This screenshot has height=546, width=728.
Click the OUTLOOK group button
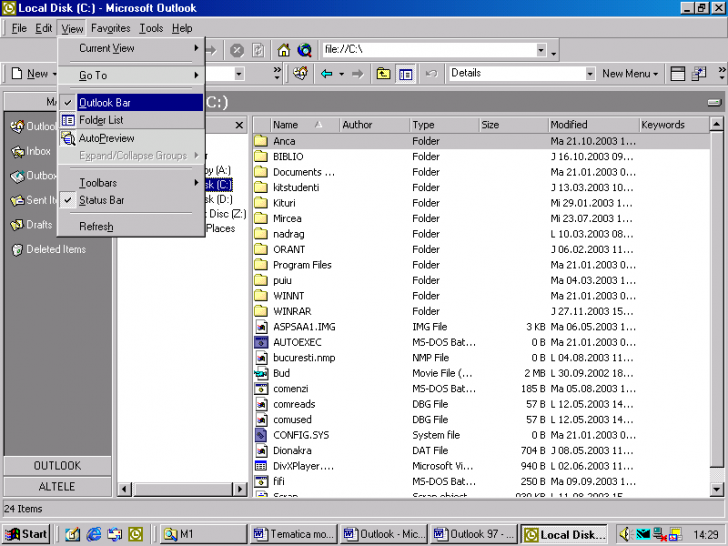[58, 466]
